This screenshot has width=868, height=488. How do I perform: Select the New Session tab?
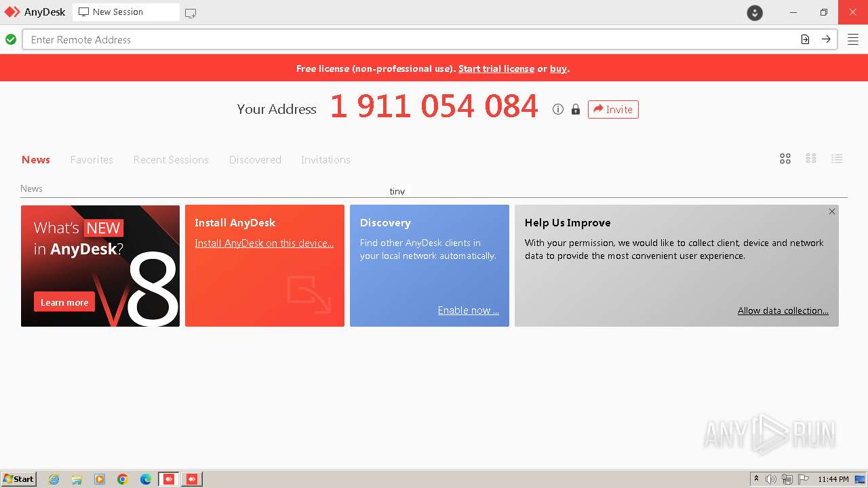[126, 12]
